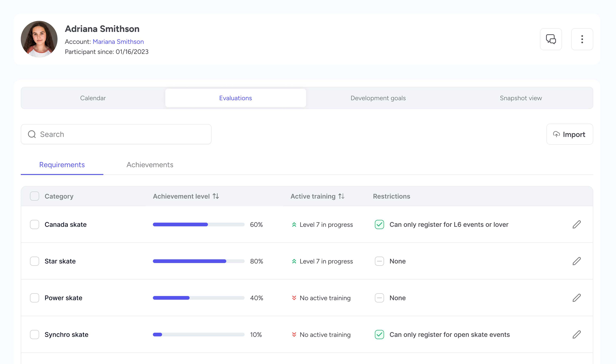Image resolution: width=616 pixels, height=364 pixels.
Task: Open the Development goals tab
Action: coord(378,98)
